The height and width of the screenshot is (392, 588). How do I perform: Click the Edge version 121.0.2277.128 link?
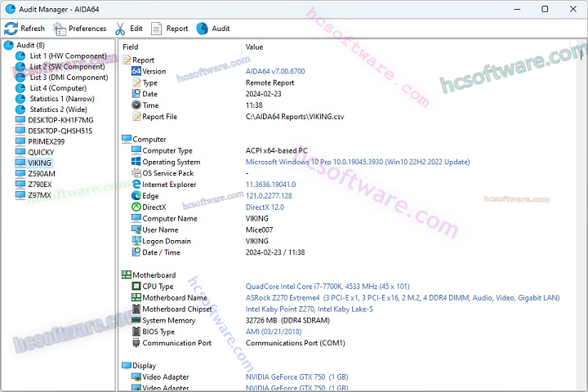pyautogui.click(x=269, y=195)
